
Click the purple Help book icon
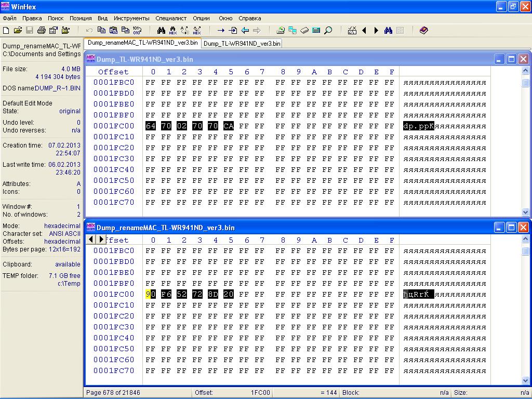click(x=424, y=31)
